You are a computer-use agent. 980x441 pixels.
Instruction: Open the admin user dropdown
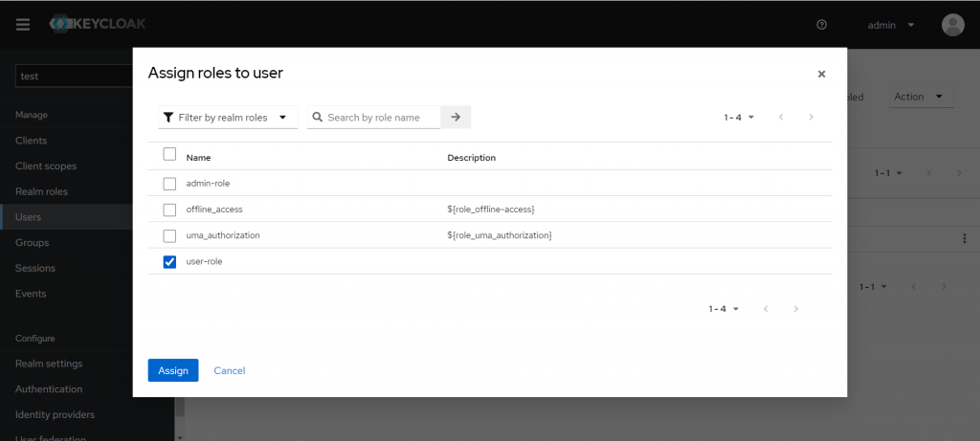pyautogui.click(x=891, y=25)
